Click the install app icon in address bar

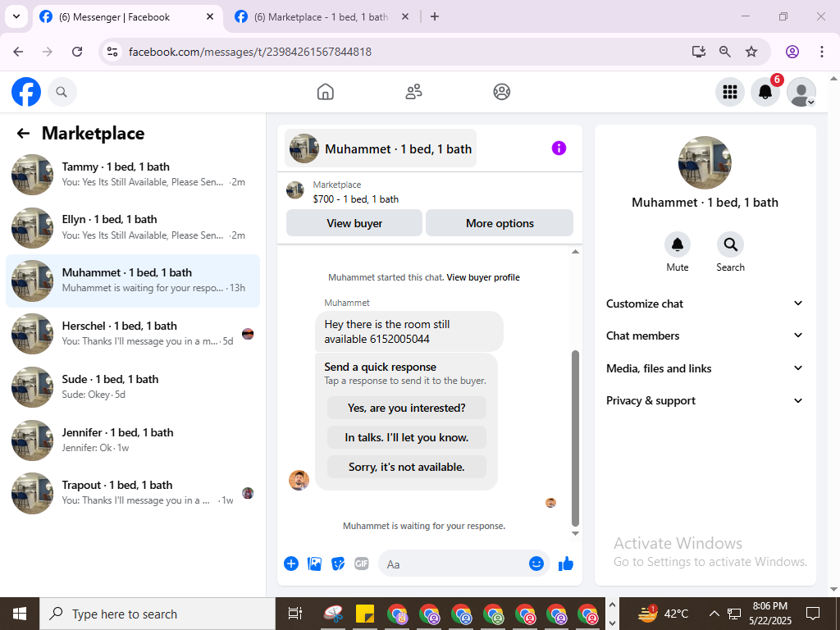click(699, 52)
